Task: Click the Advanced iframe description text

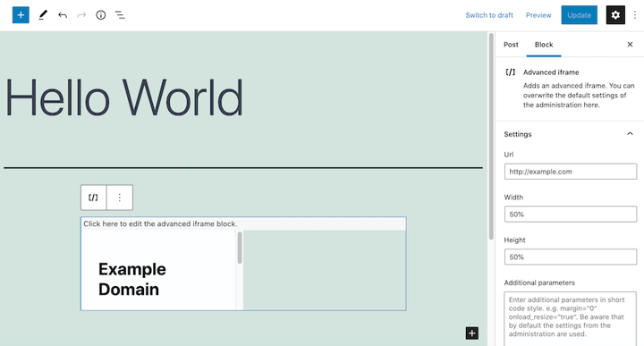Action: click(x=579, y=96)
